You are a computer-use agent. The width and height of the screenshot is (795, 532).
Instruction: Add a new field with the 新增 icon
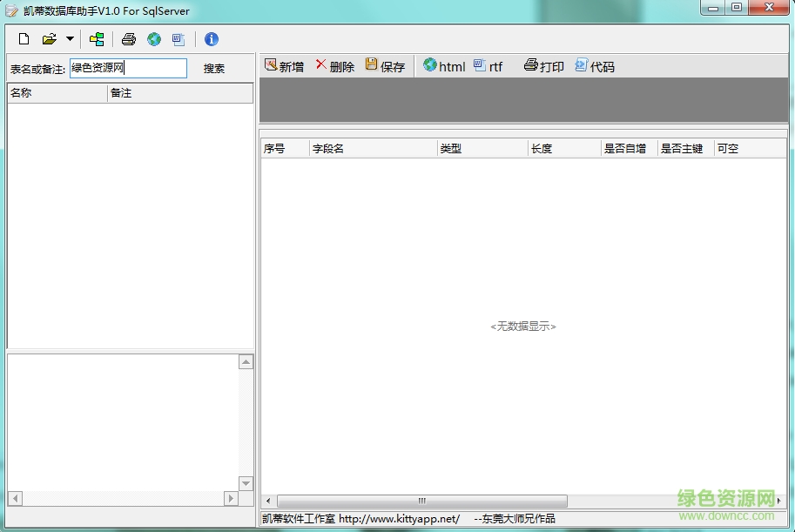282,64
